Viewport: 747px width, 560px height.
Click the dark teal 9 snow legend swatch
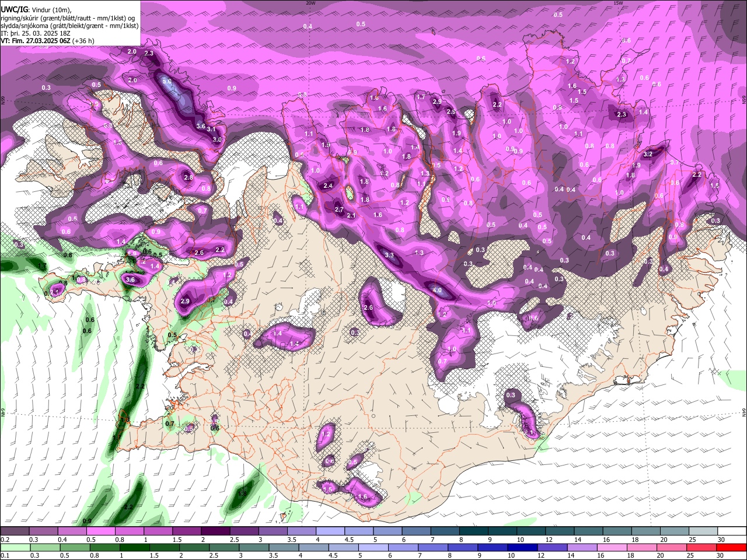pos(502,531)
